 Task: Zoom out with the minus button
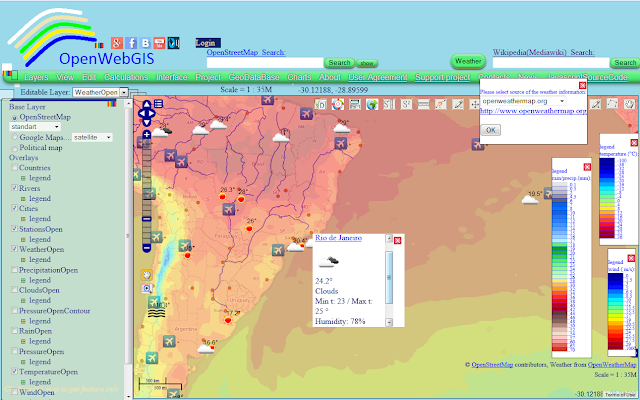tap(147, 247)
